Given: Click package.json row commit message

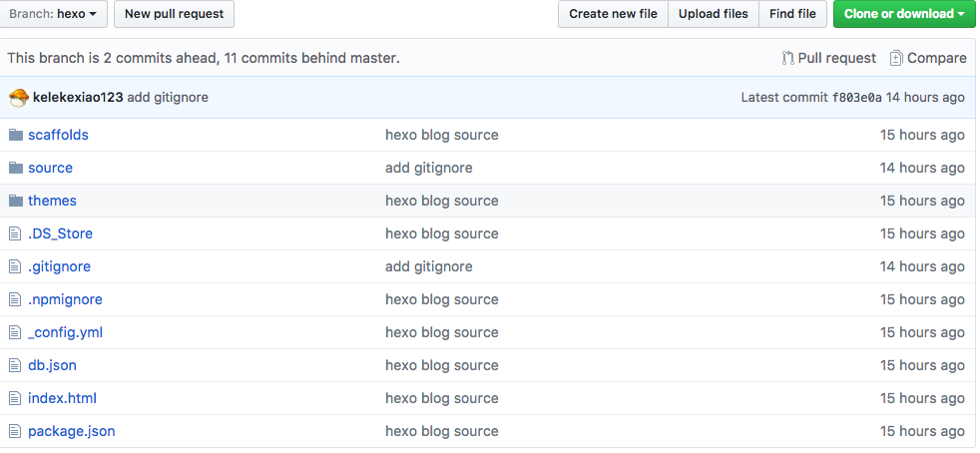Looking at the screenshot, I should coord(442,431).
